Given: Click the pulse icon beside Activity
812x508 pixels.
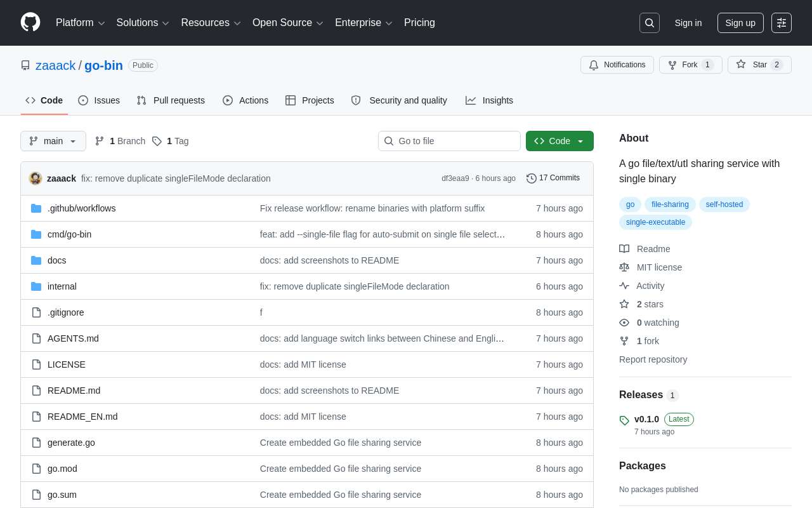Looking at the screenshot, I should coord(624,286).
